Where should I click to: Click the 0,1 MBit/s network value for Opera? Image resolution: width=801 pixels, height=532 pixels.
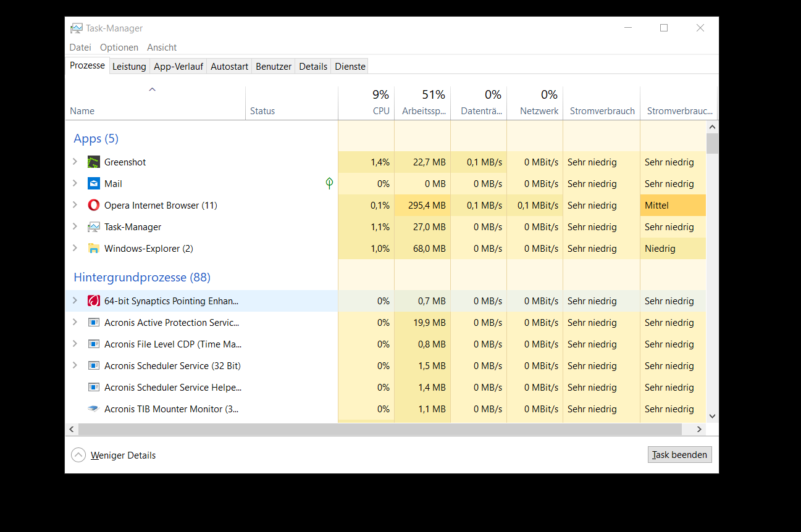tap(537, 206)
